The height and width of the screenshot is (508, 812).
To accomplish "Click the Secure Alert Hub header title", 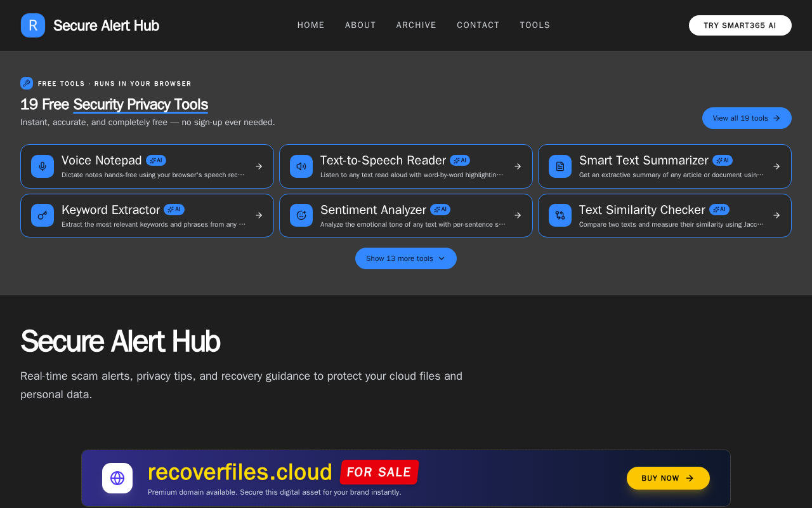I will 106,25.
